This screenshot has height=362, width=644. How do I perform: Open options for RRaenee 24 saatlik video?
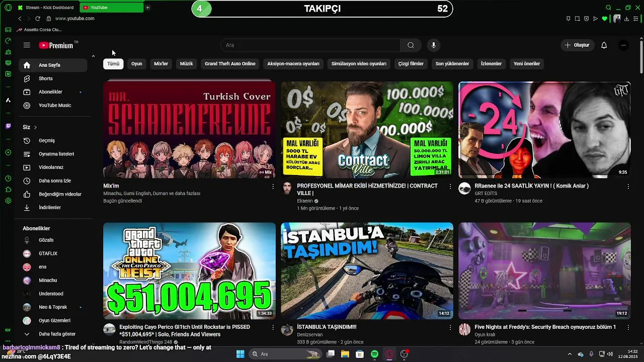628,187
